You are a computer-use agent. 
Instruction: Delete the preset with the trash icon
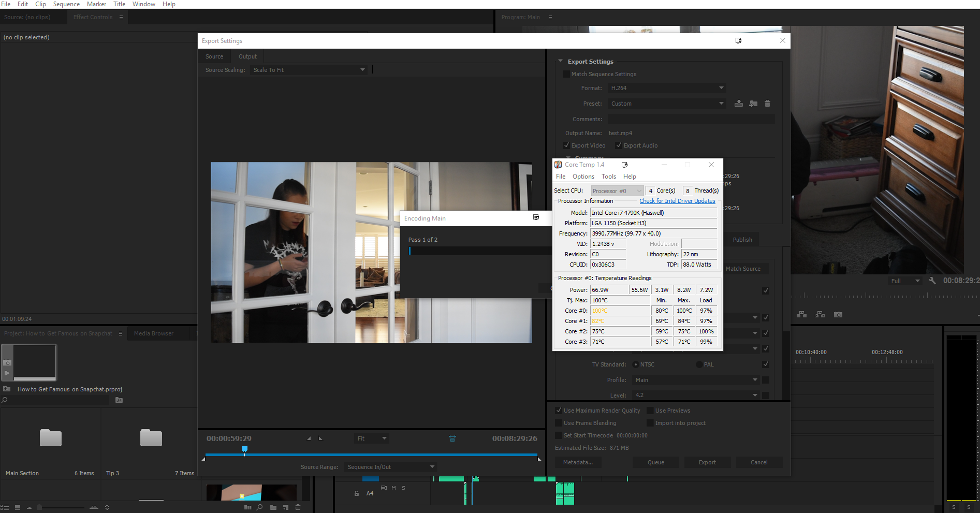[x=768, y=104]
